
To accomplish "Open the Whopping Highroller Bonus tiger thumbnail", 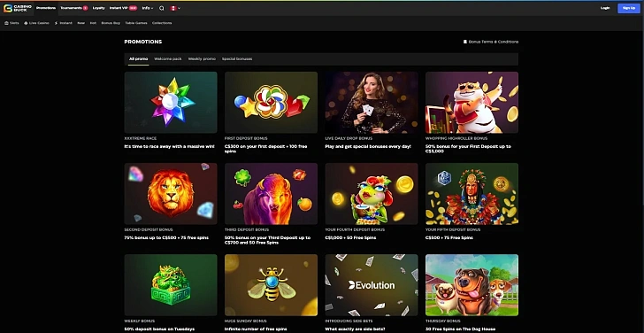I will pyautogui.click(x=471, y=103).
